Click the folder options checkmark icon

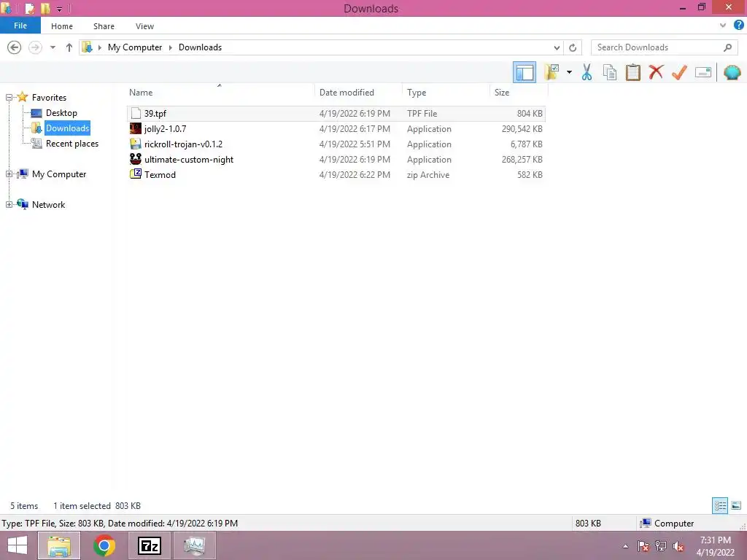[551, 72]
